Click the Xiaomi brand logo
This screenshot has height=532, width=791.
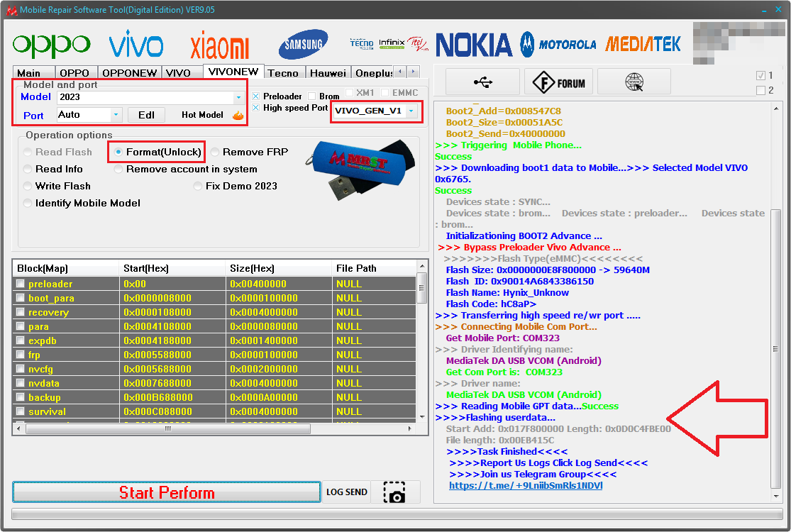click(220, 46)
